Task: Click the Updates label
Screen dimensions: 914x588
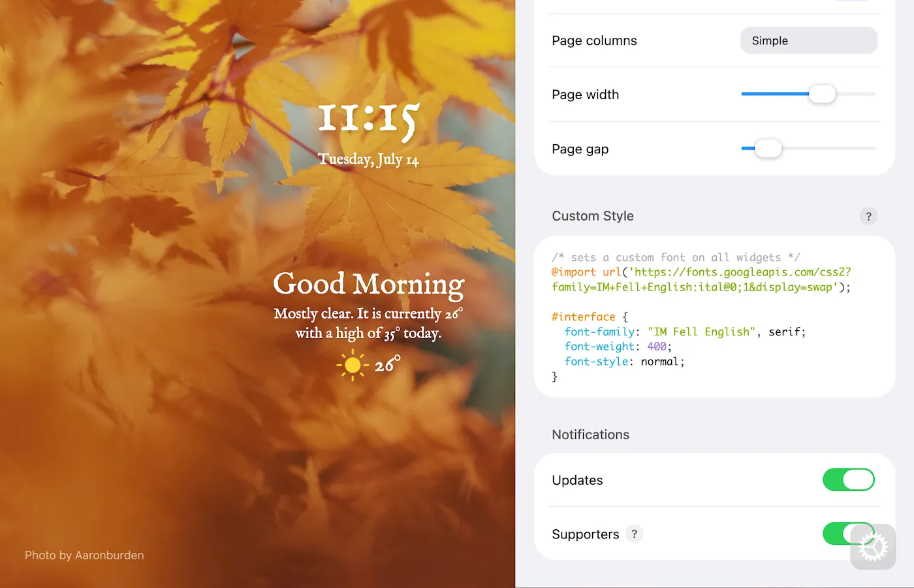Action: (577, 480)
